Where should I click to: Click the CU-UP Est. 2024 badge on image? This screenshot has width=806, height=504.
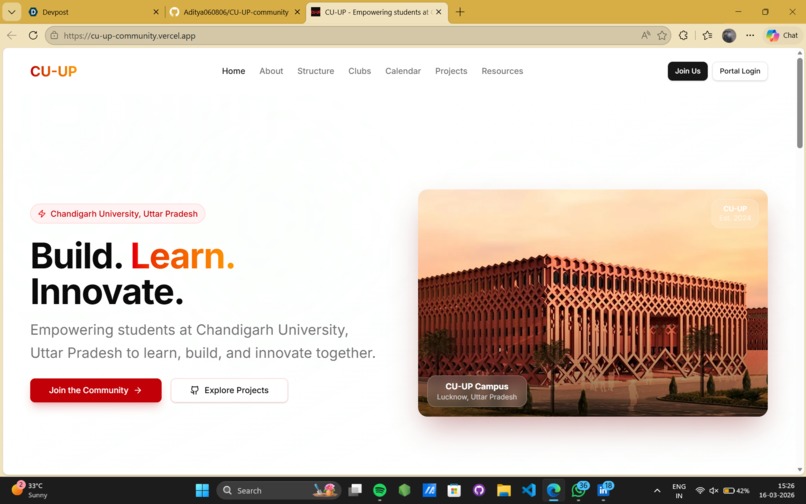735,213
